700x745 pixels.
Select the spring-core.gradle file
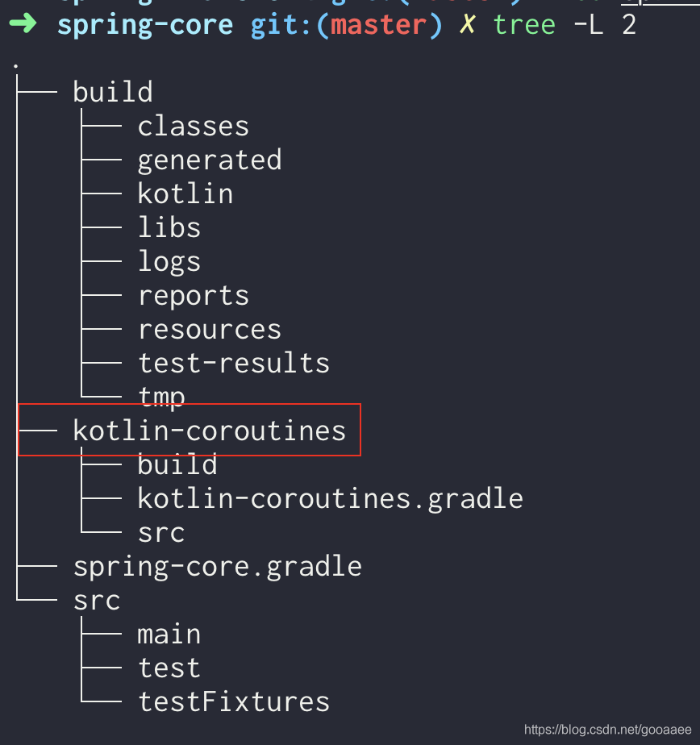click(x=217, y=566)
